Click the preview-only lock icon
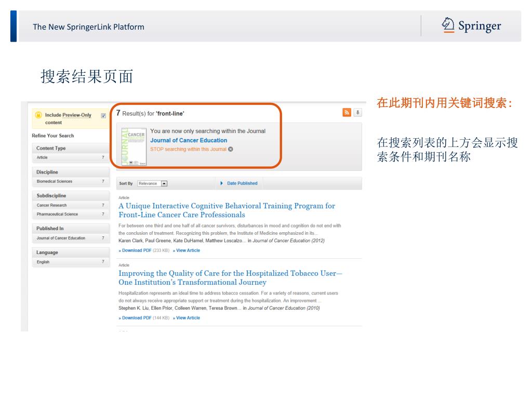The height and width of the screenshot is (399, 532). tap(38, 115)
